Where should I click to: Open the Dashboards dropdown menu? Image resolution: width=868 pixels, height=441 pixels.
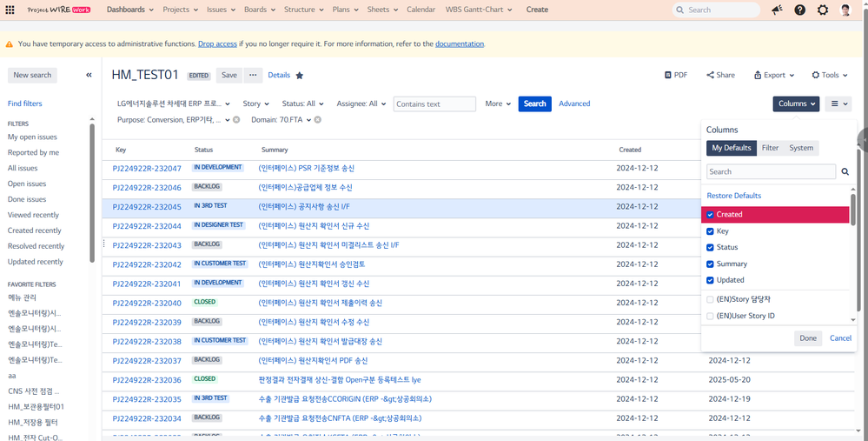[x=130, y=10]
